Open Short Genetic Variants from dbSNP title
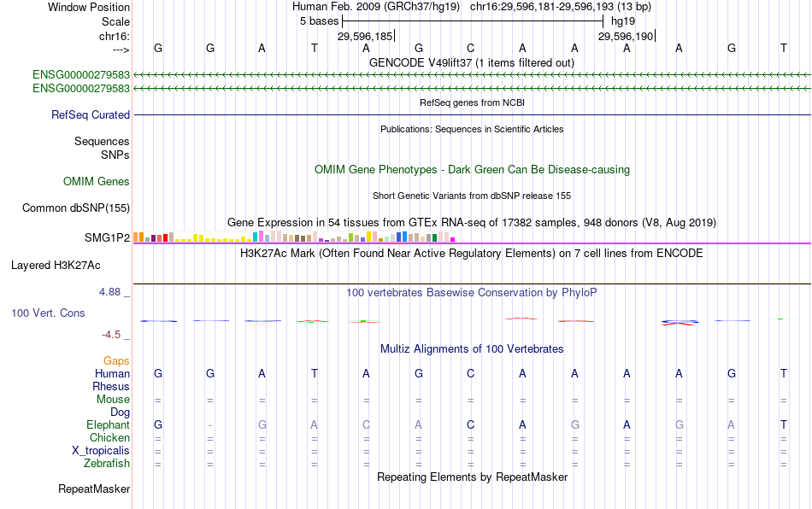The height and width of the screenshot is (509, 812). [472, 196]
